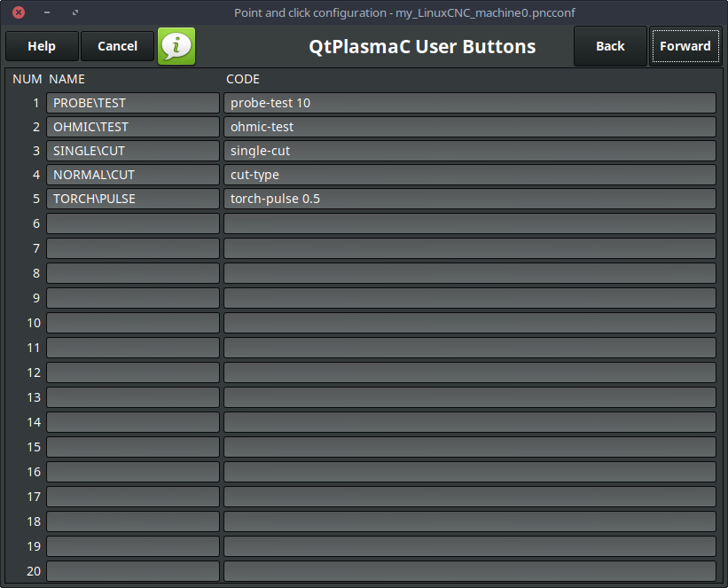Screen dimensions: 728x588
Task: Click the probe-test 10 code field
Action: coord(470,102)
